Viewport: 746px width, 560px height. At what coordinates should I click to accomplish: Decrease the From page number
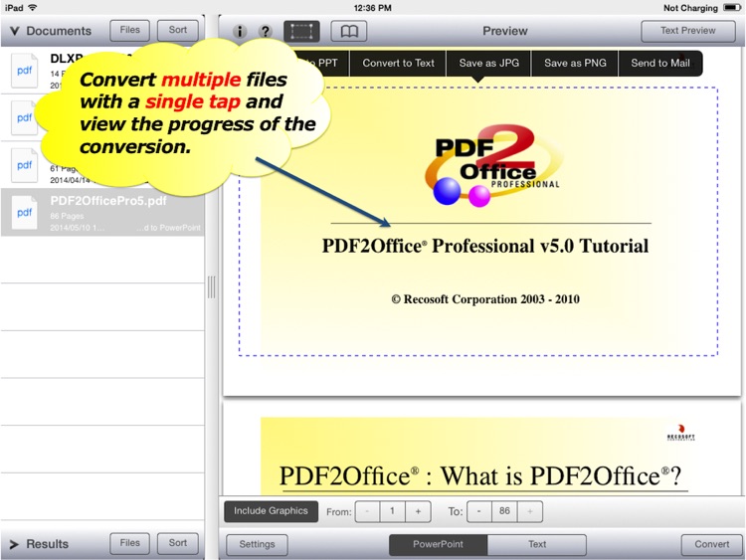(367, 512)
